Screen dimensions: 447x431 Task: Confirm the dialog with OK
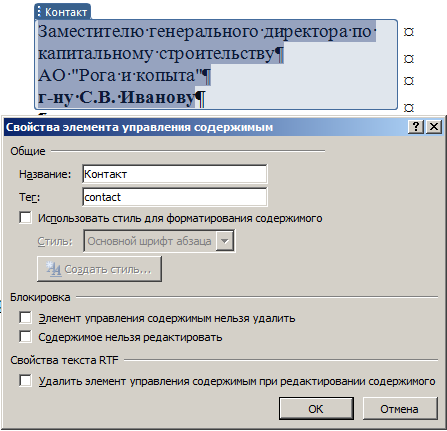pyautogui.click(x=316, y=409)
